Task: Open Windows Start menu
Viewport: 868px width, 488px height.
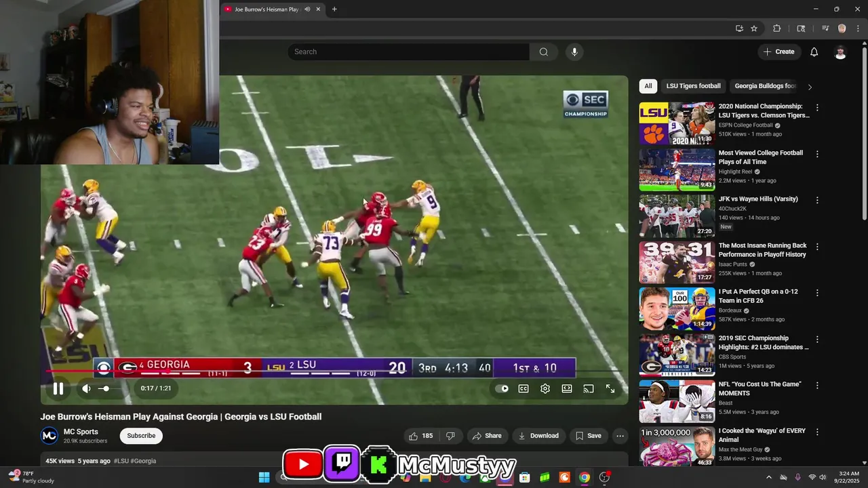Action: (264, 477)
